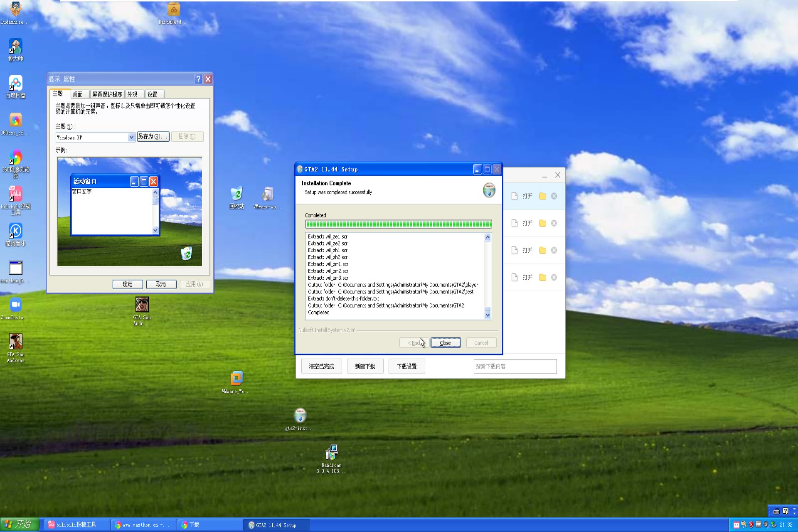Launch 酷狗音乐 from the desktop

pos(15,231)
